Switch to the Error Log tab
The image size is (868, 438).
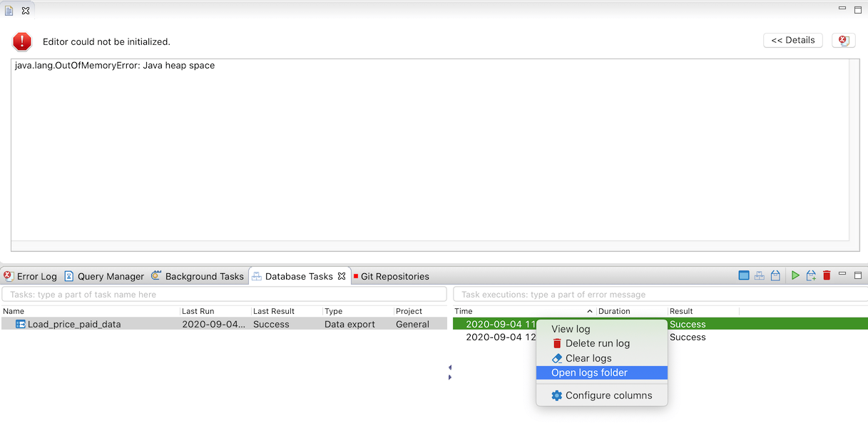pos(30,276)
